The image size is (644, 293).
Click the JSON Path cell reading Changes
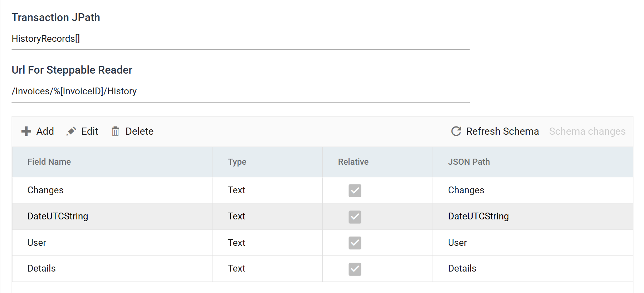pos(533,190)
